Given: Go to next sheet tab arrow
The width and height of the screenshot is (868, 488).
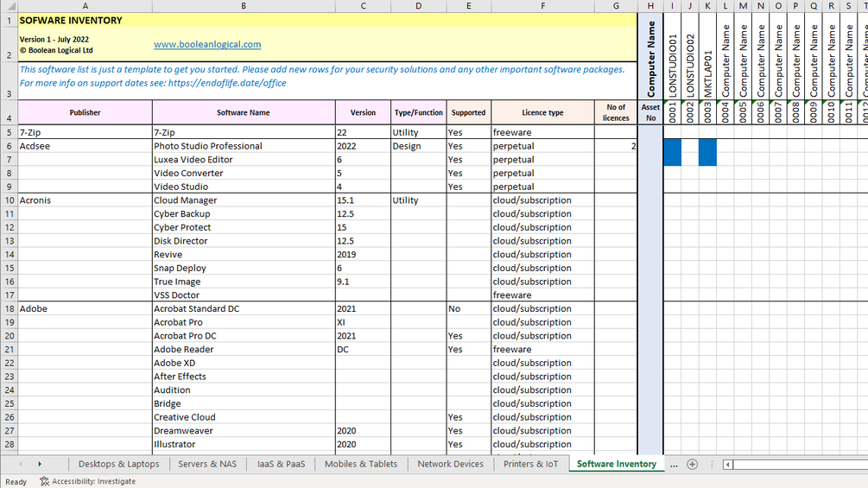Looking at the screenshot, I should (40, 464).
